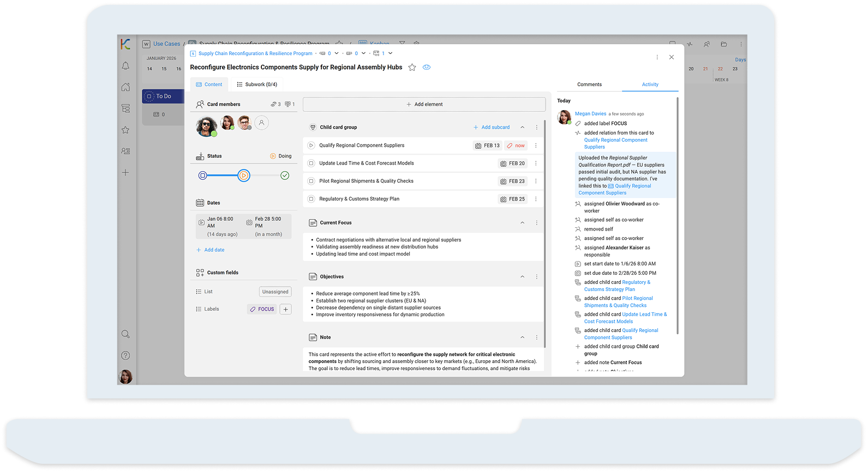
Task: Open card options three-dot menu
Action: 657,57
